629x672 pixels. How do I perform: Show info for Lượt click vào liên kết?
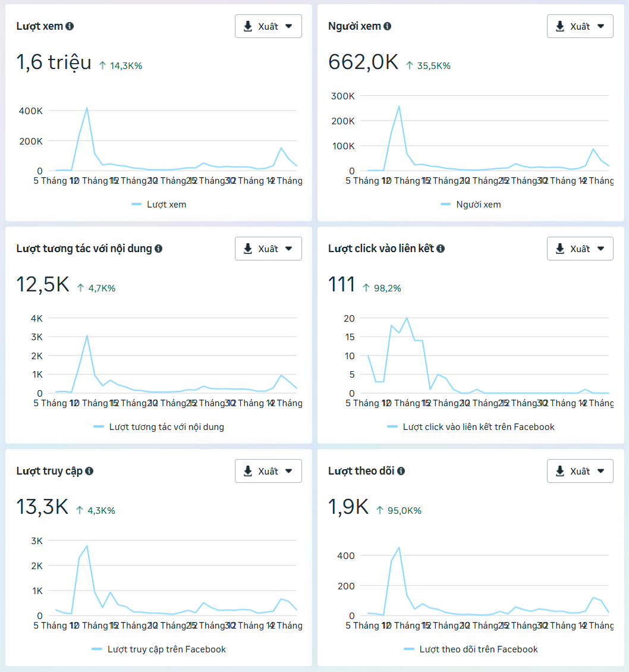coord(441,249)
